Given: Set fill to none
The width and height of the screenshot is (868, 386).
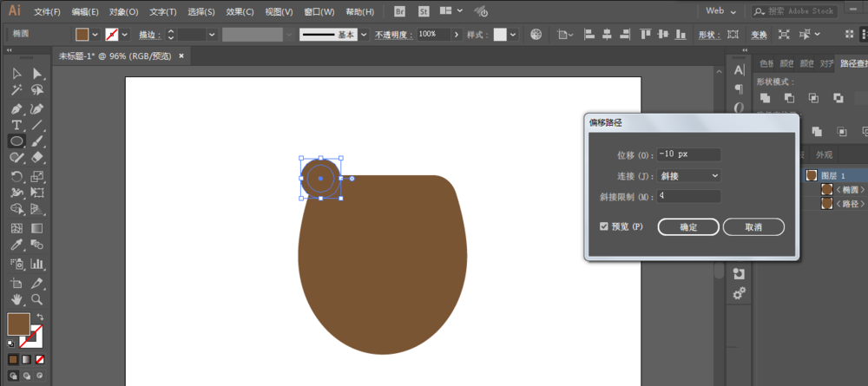Looking at the screenshot, I should pyautogui.click(x=40, y=360).
